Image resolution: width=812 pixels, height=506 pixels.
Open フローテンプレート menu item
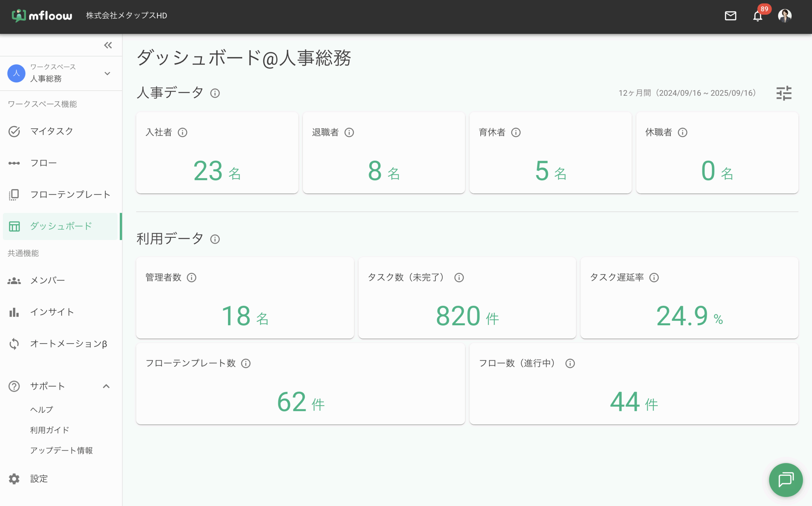[70, 194]
